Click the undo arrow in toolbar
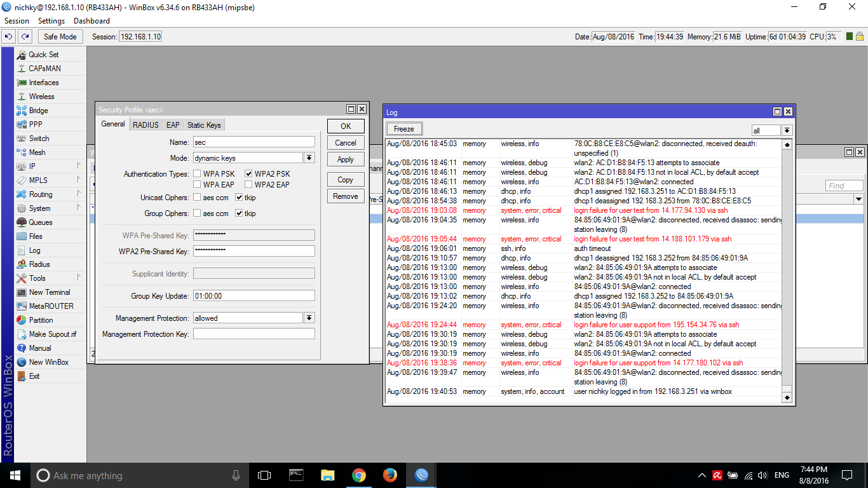Screen dimensions: 868x488 pyautogui.click(x=9, y=37)
